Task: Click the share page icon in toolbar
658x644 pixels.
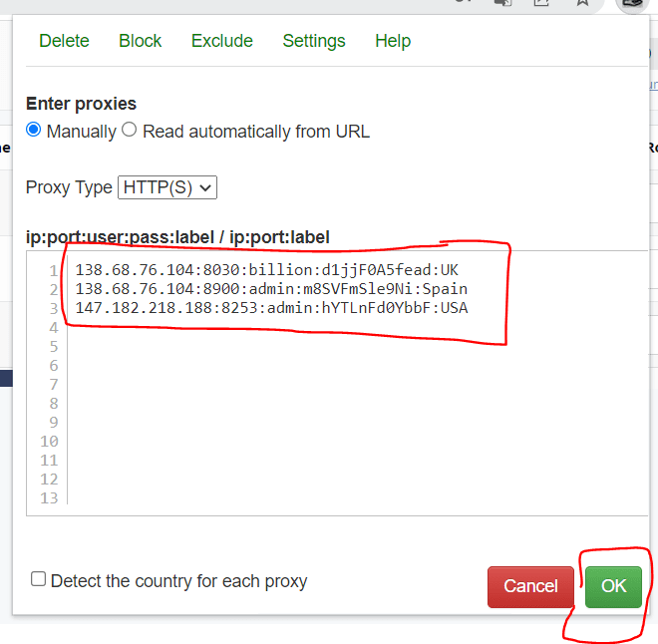Action: coord(541,3)
